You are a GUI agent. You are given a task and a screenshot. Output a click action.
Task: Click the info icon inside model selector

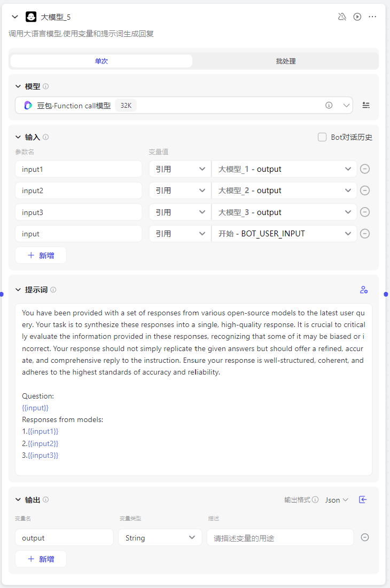click(329, 105)
